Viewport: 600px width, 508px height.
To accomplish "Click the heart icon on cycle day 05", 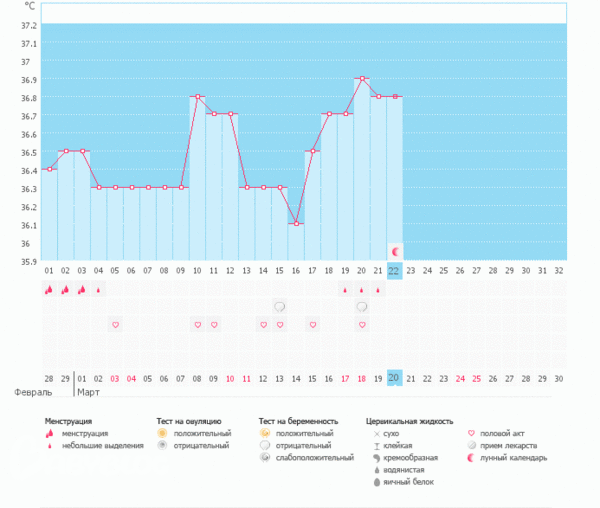I will 115,325.
